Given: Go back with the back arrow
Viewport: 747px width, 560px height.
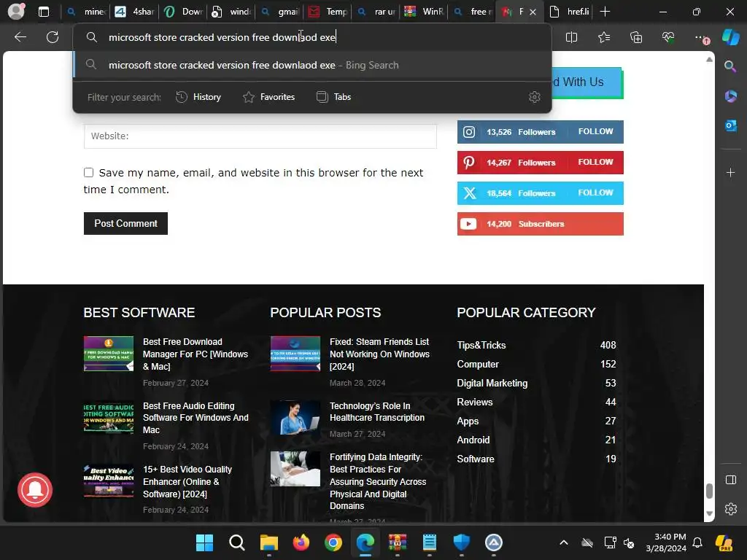Looking at the screenshot, I should pyautogui.click(x=20, y=37).
